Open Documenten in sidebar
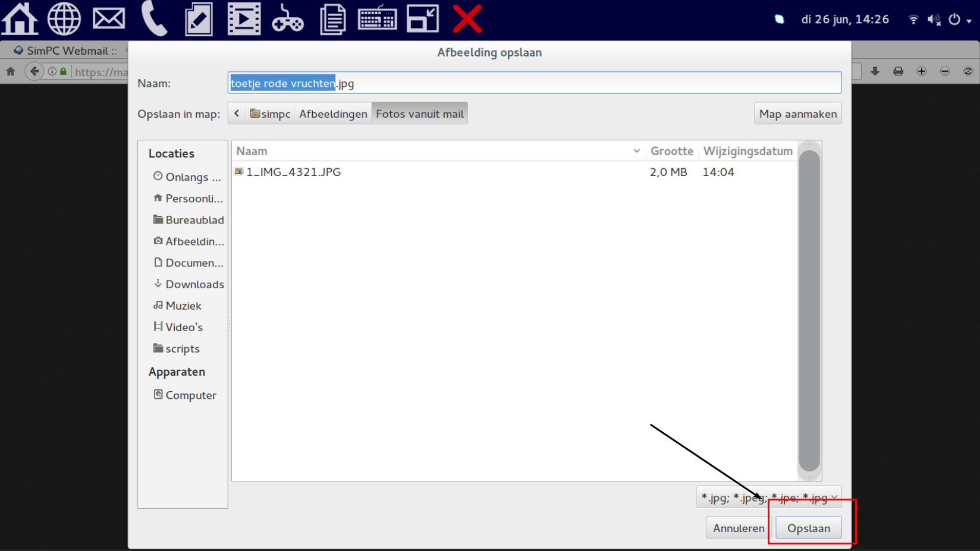The width and height of the screenshot is (980, 551). [x=189, y=263]
